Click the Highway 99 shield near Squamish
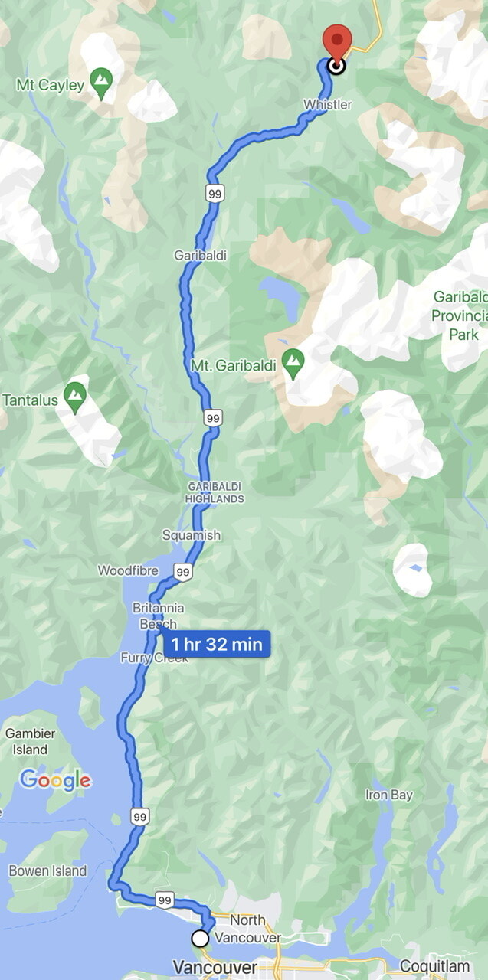This screenshot has width=488, height=980. pyautogui.click(x=182, y=571)
